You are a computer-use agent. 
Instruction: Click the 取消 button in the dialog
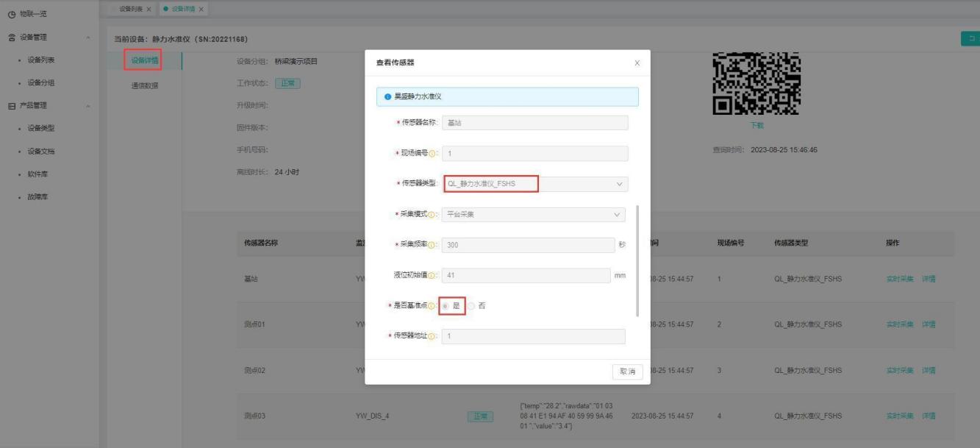click(x=627, y=371)
